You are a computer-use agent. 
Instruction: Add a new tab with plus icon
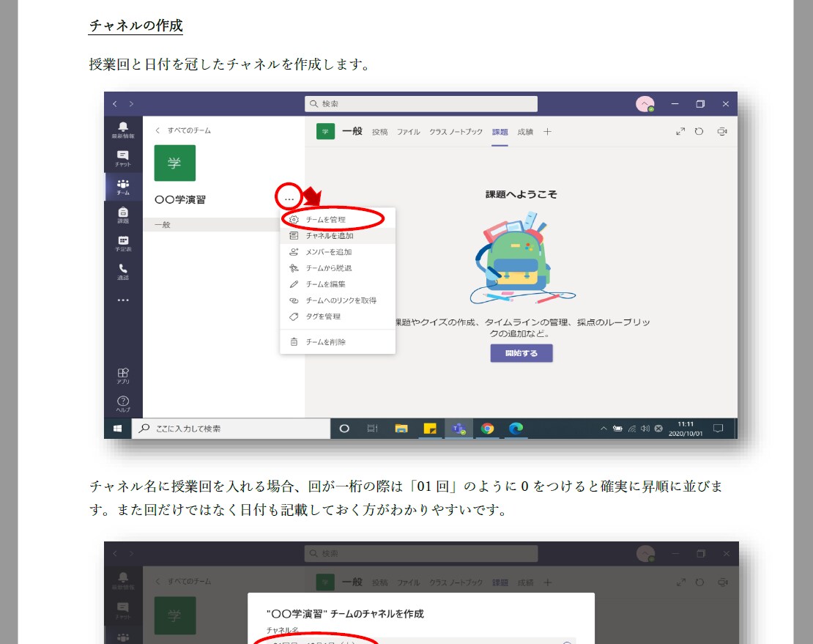(x=547, y=132)
